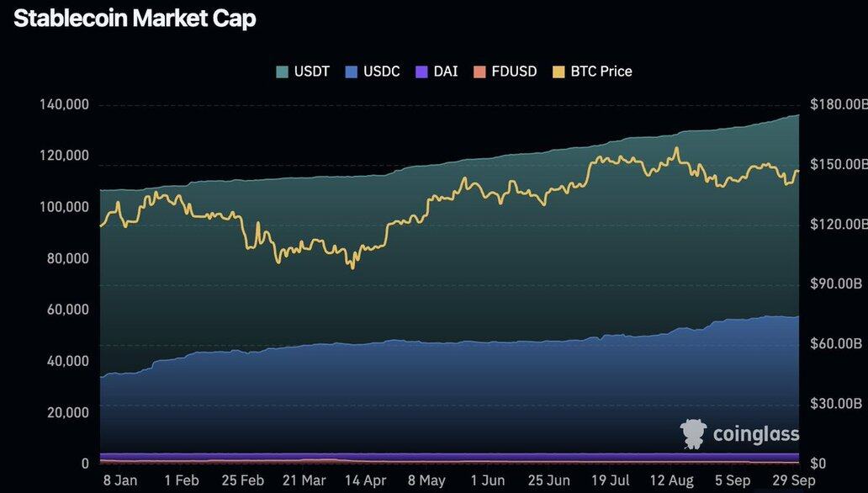Toggle the BTC Price legend label

tap(601, 72)
